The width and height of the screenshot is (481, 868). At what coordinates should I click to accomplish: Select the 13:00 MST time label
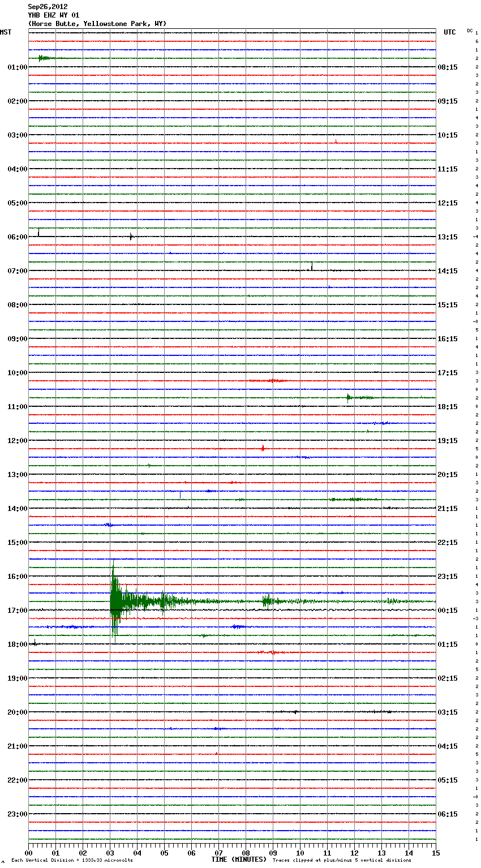(18, 475)
